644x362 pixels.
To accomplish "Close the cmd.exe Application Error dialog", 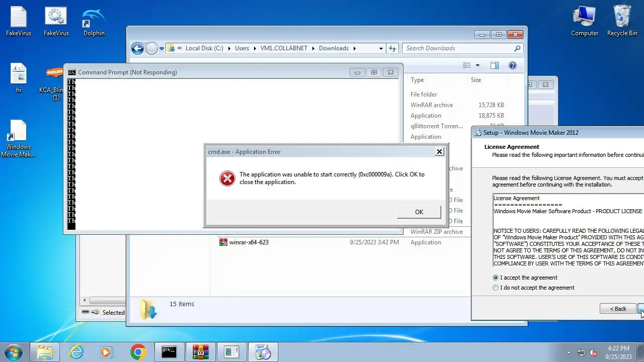I will [x=439, y=151].
